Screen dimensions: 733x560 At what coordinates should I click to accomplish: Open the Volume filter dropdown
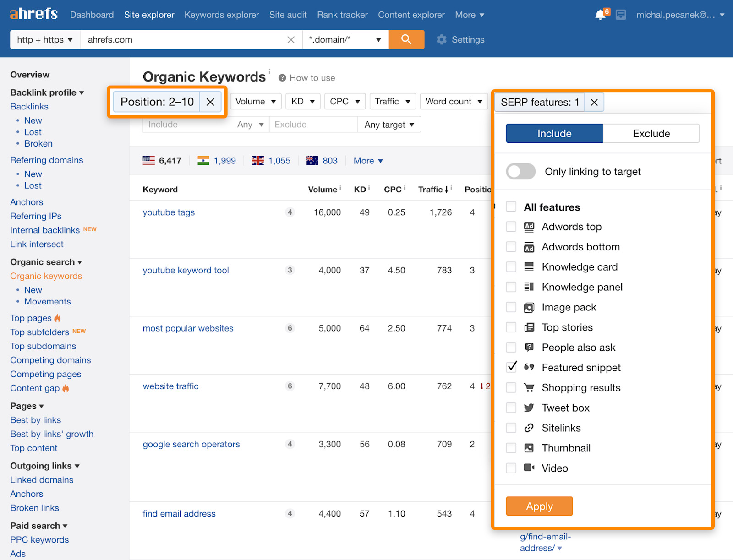(x=255, y=101)
